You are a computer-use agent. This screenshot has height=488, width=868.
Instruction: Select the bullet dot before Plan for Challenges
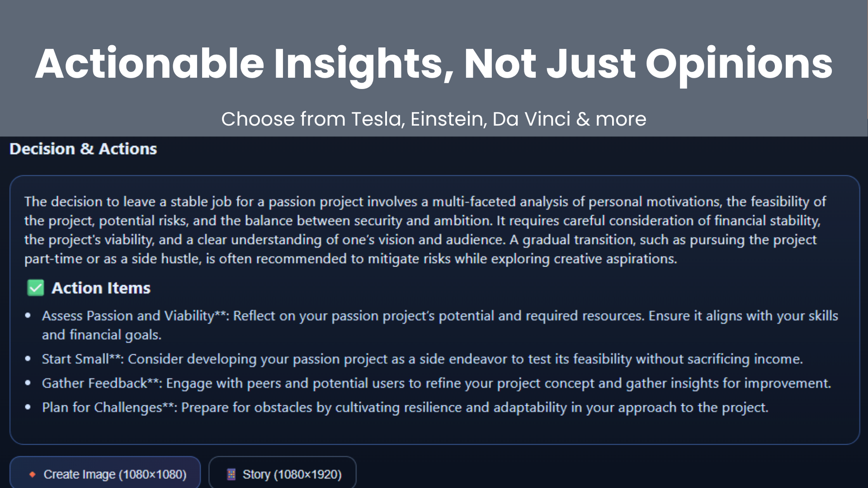[x=28, y=408]
